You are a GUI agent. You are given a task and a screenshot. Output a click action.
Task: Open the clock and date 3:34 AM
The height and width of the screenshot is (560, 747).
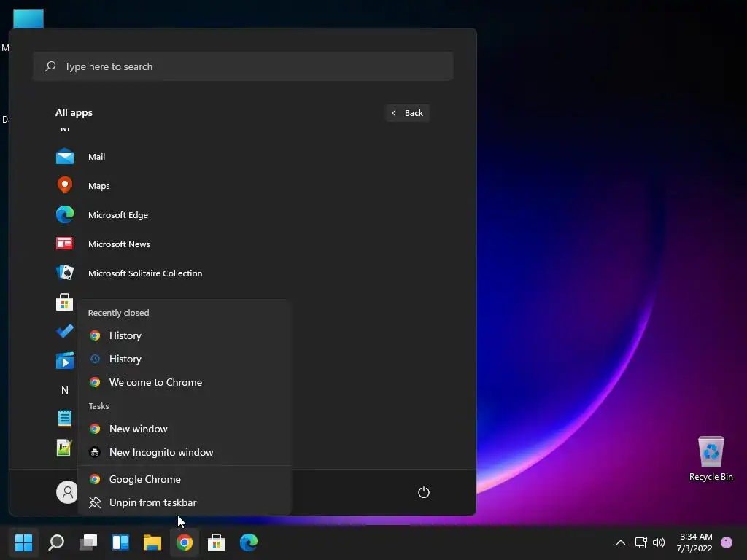(x=694, y=542)
